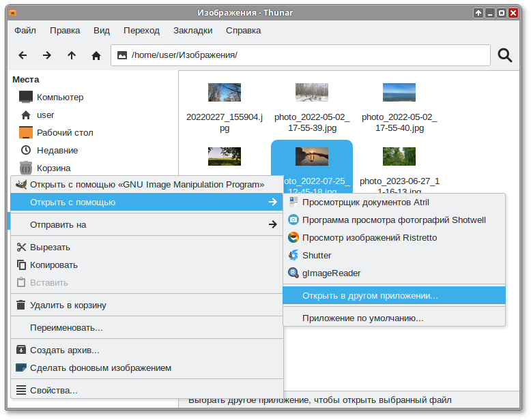Image resolution: width=531 pixels, height=420 pixels.
Task: Select the highlighted photo_2022-07-25 sunset thumbnail
Action: coord(311,156)
